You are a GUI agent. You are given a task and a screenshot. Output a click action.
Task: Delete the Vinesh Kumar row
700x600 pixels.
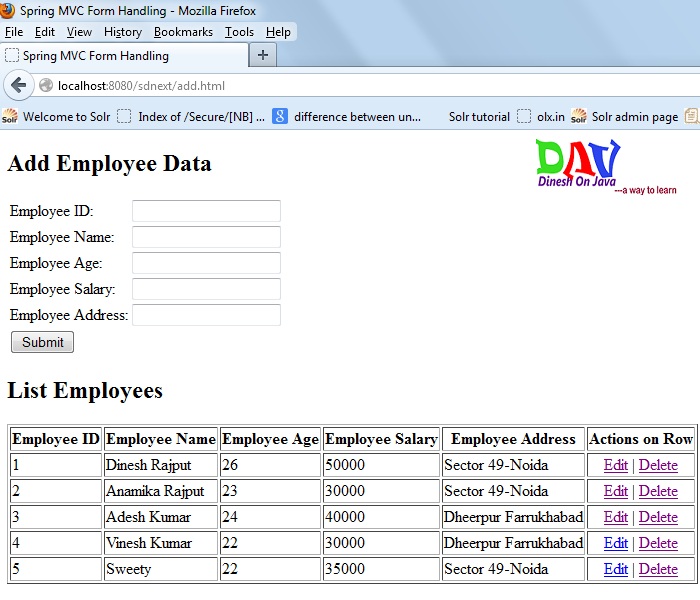(x=658, y=543)
